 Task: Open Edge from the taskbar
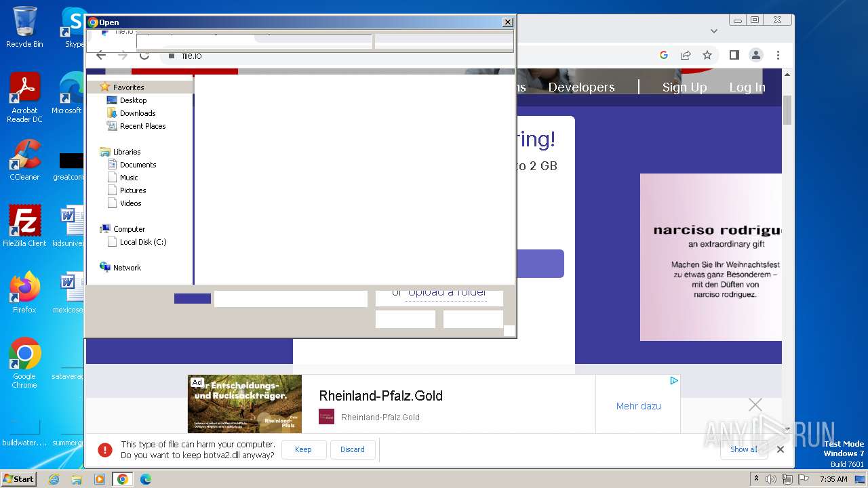(x=146, y=479)
